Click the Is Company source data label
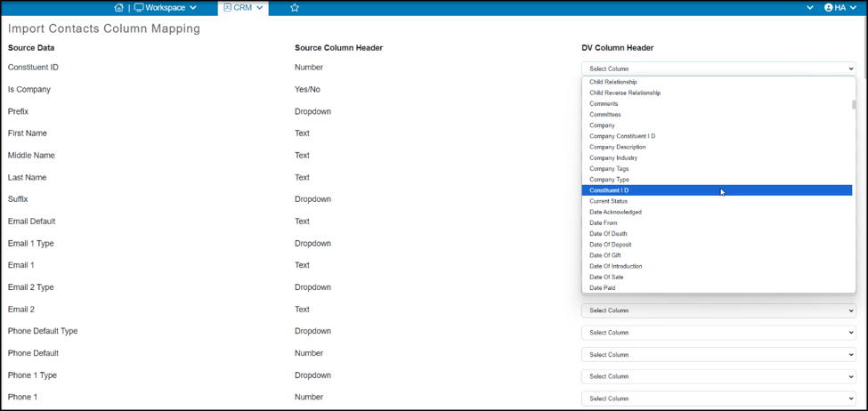The image size is (868, 411). pos(28,90)
